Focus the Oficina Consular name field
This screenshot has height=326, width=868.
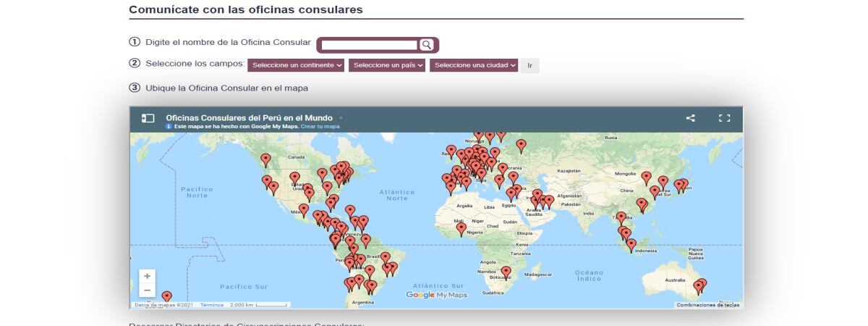click(x=369, y=45)
